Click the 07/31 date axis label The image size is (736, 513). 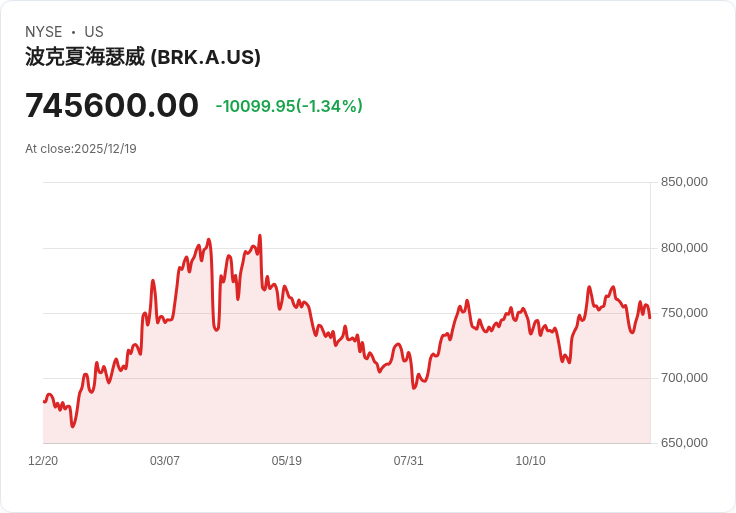(x=409, y=461)
